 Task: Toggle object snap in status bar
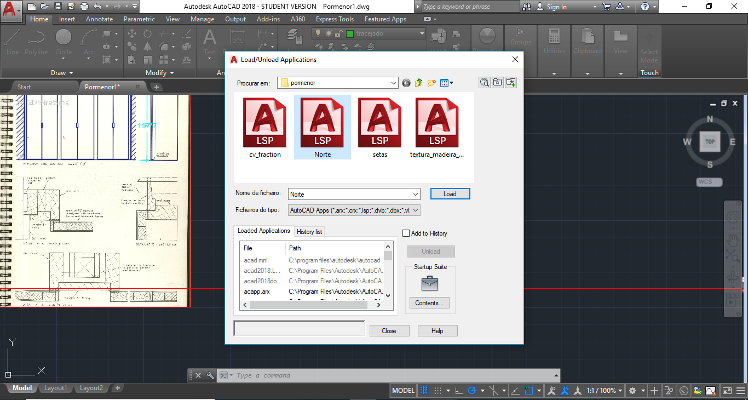pyautogui.click(x=529, y=390)
